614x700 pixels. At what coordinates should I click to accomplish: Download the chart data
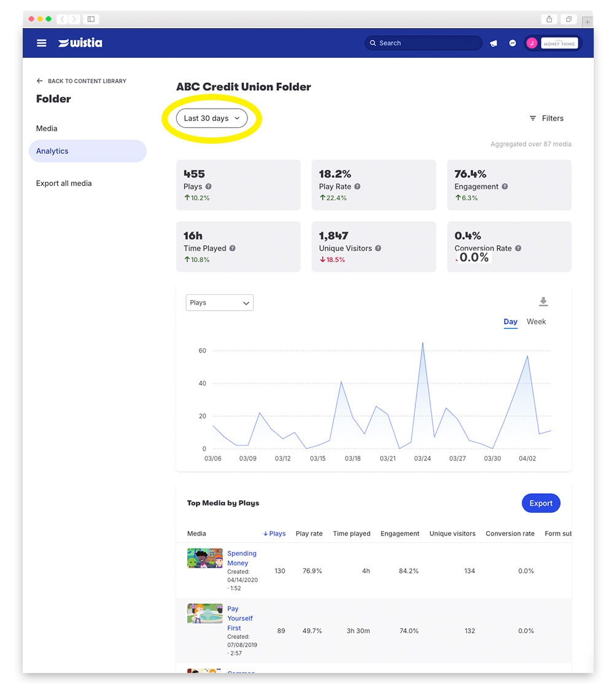tap(543, 301)
